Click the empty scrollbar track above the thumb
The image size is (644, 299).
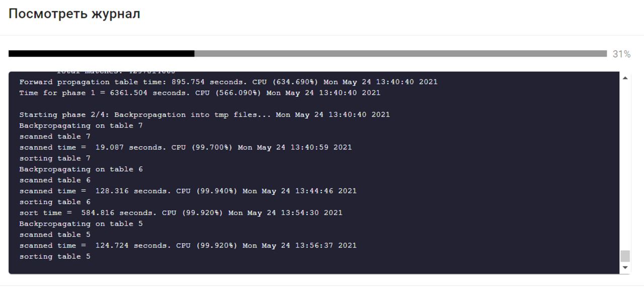coord(625,166)
